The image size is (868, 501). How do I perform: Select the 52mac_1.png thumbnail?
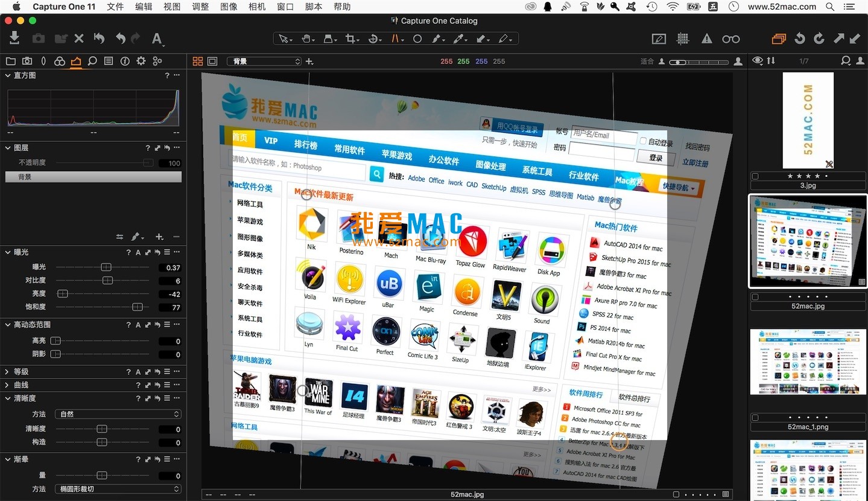[808, 362]
